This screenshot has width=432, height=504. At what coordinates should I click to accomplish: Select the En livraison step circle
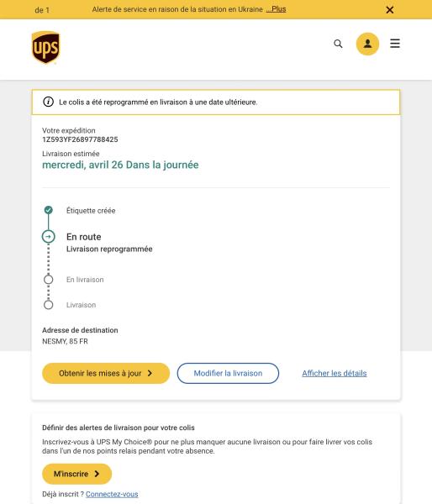tap(48, 280)
